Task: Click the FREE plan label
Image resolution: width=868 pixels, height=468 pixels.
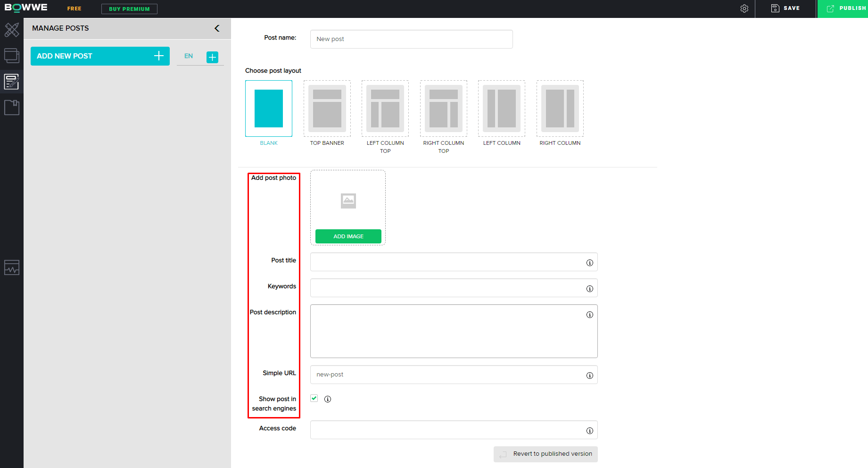Action: coord(74,8)
